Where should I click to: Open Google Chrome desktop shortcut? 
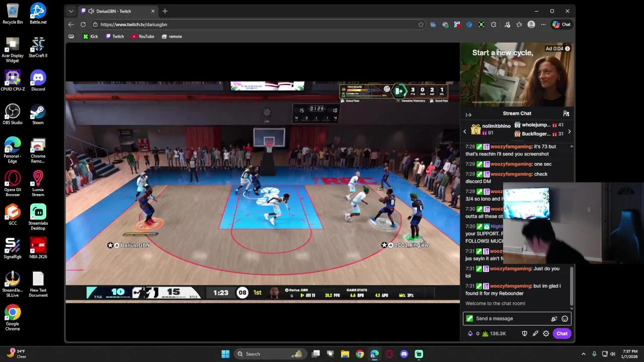click(x=13, y=318)
